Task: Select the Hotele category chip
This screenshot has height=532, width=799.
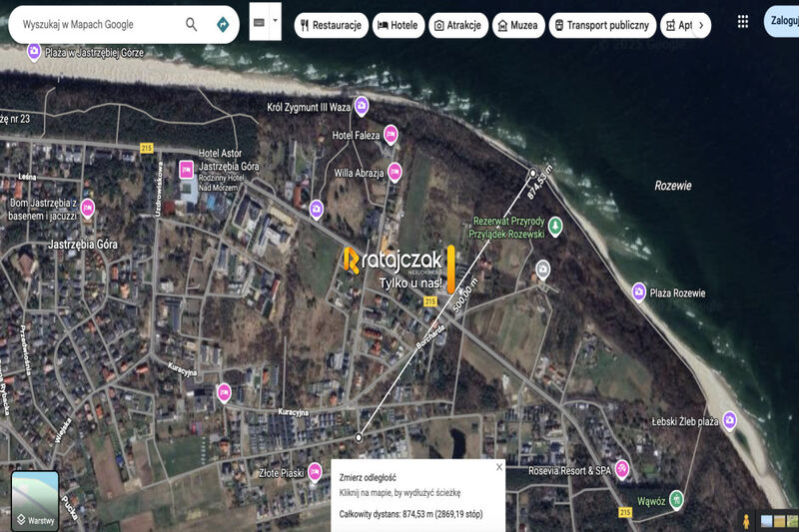Action: pos(398,25)
